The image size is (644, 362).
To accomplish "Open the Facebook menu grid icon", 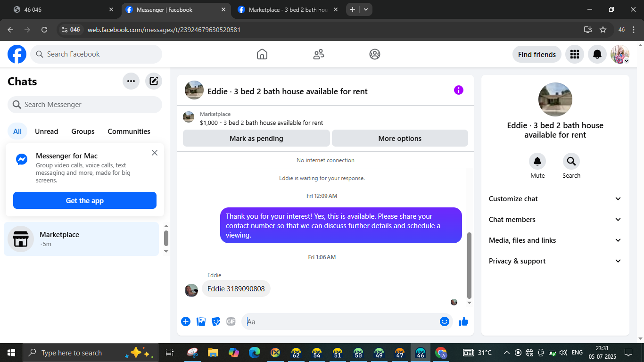I will pos(574,54).
